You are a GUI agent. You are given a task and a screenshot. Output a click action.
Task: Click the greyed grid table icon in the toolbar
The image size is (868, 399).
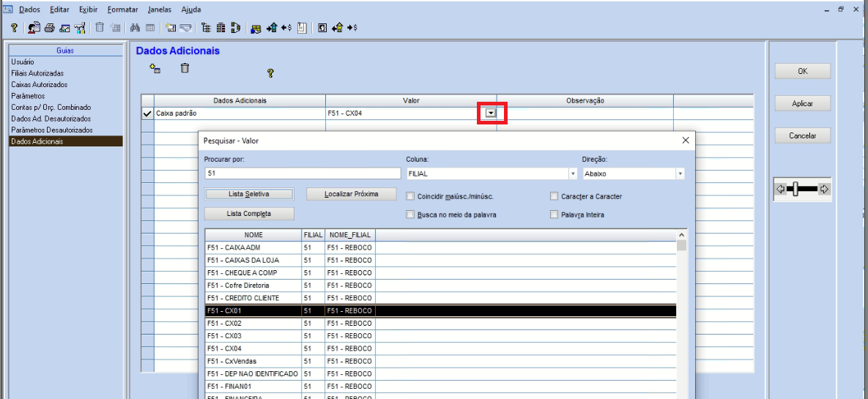click(150, 27)
